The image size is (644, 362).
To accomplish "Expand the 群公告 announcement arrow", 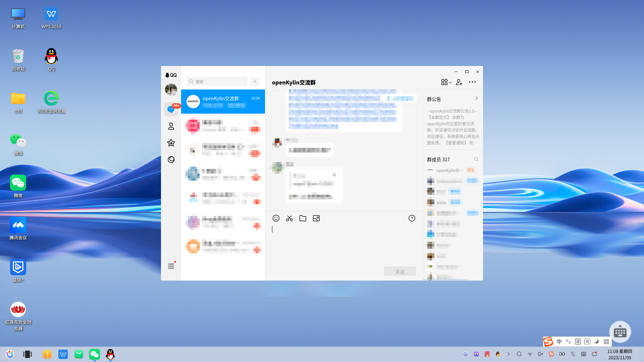I will 476,99.
